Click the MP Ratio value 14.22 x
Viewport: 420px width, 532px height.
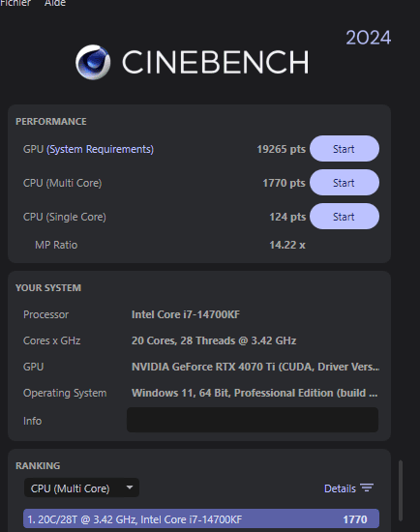click(287, 245)
